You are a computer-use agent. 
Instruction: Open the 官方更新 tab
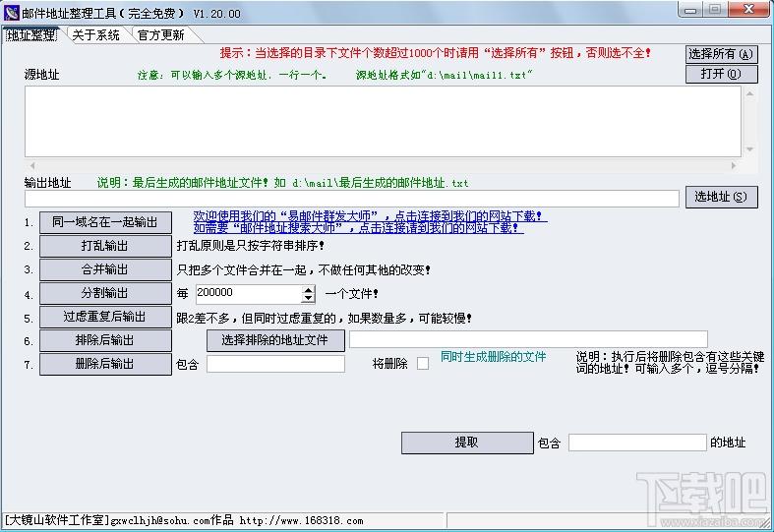[161, 35]
